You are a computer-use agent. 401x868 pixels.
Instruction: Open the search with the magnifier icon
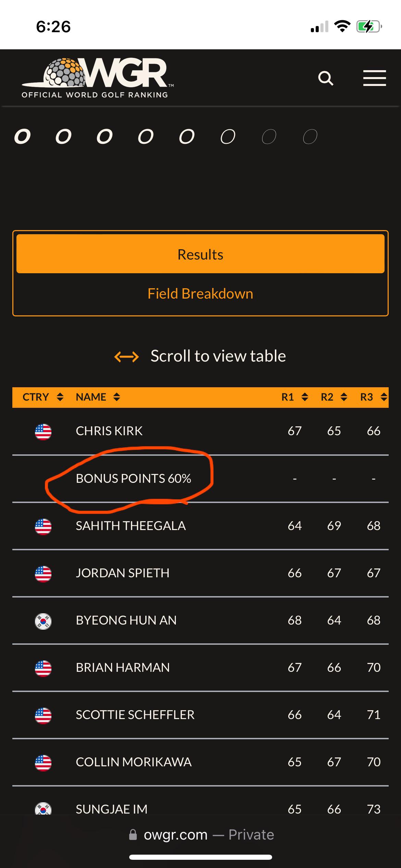click(x=327, y=78)
